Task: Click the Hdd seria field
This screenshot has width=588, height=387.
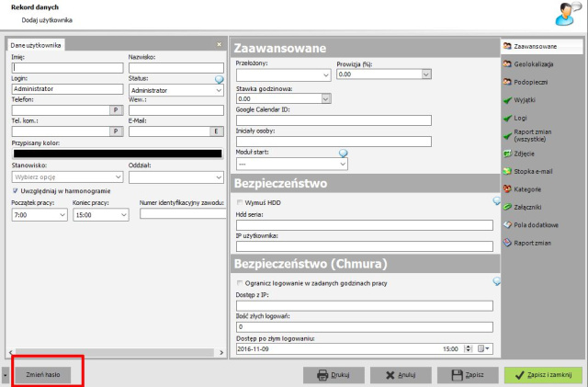Action: click(365, 225)
